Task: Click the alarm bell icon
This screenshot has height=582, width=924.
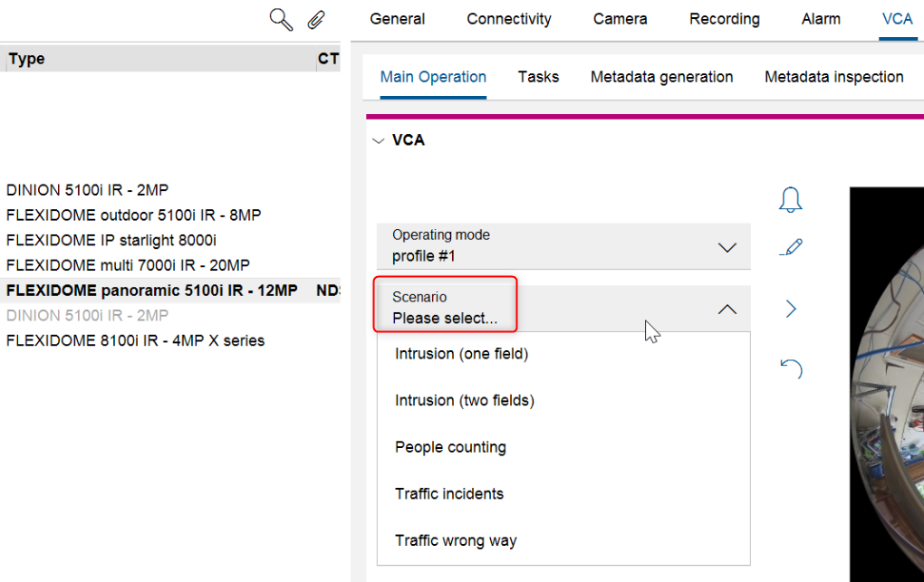Action: coord(791,200)
